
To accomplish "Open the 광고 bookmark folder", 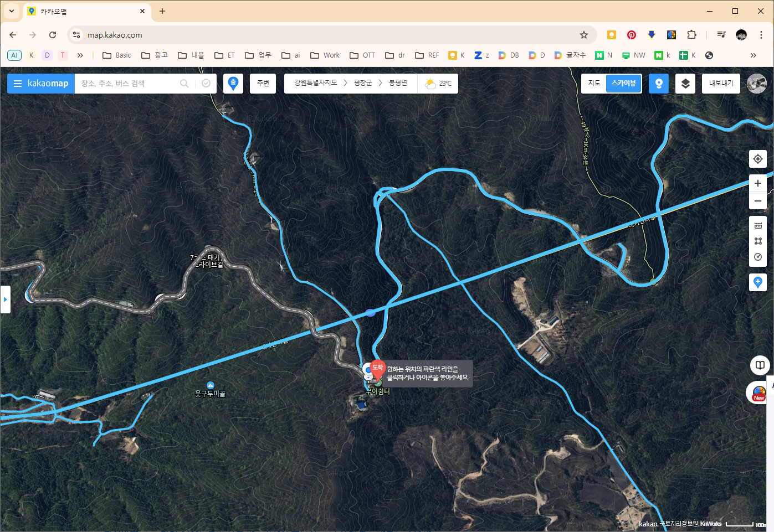I will click(155, 55).
